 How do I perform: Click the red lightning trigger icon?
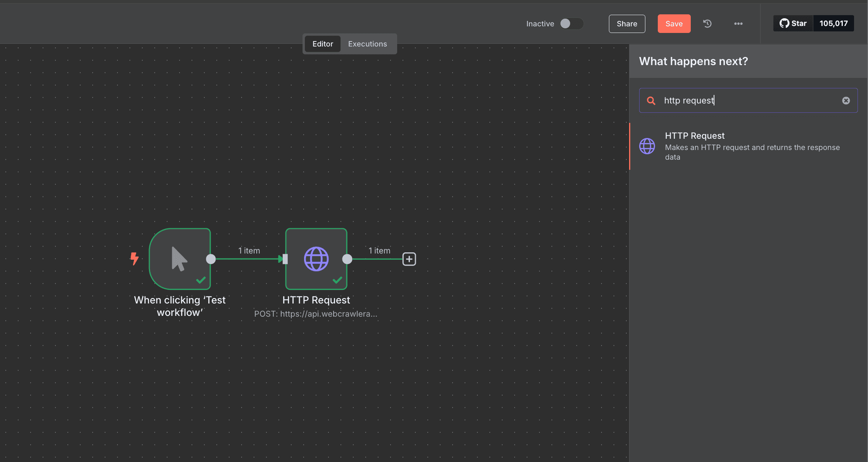[x=134, y=259]
